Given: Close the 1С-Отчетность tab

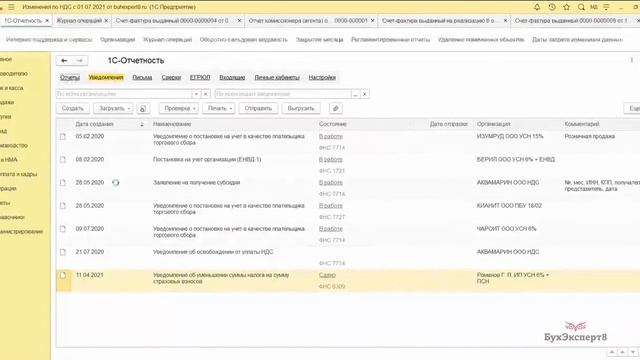Looking at the screenshot, I should (47, 20).
